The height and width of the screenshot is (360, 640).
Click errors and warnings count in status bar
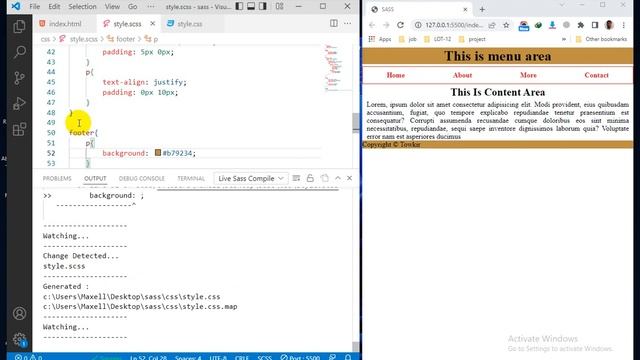pyautogui.click(x=28, y=357)
